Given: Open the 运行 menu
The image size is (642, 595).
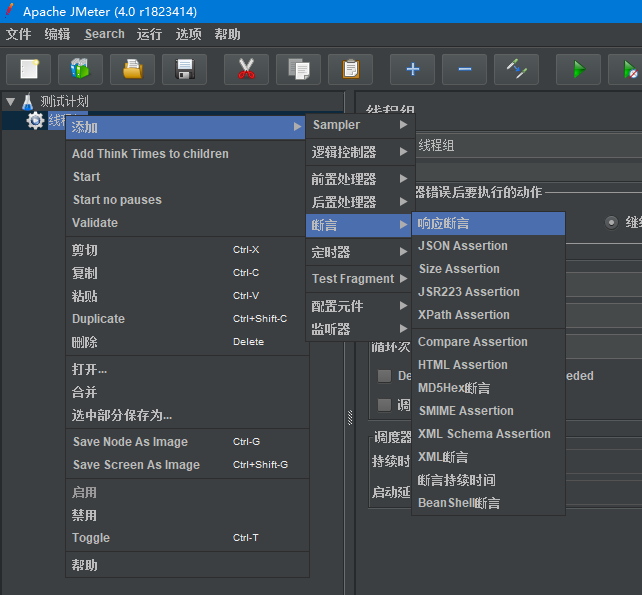Looking at the screenshot, I should click(x=149, y=34).
